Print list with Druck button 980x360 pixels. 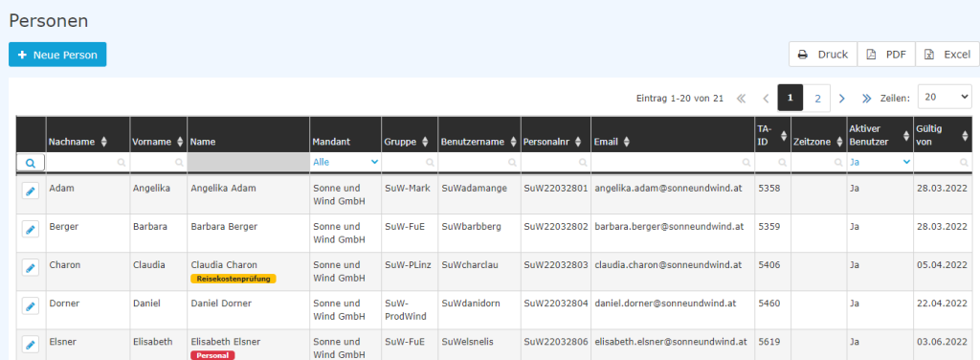pos(823,55)
